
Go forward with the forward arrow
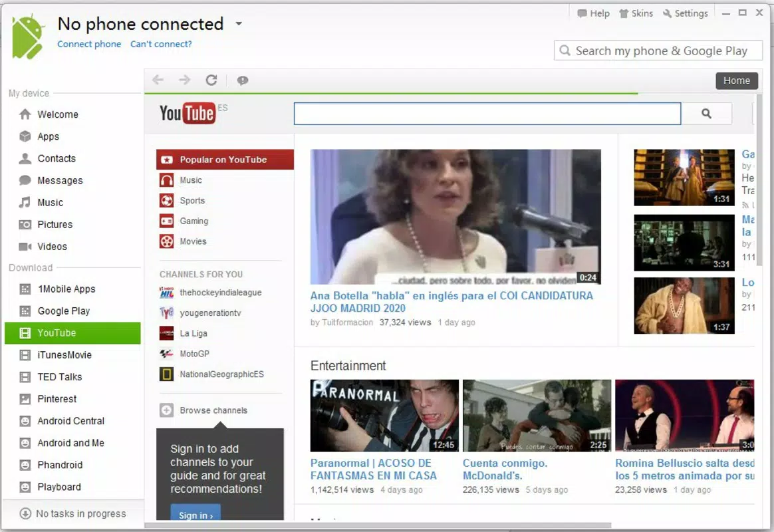click(185, 80)
